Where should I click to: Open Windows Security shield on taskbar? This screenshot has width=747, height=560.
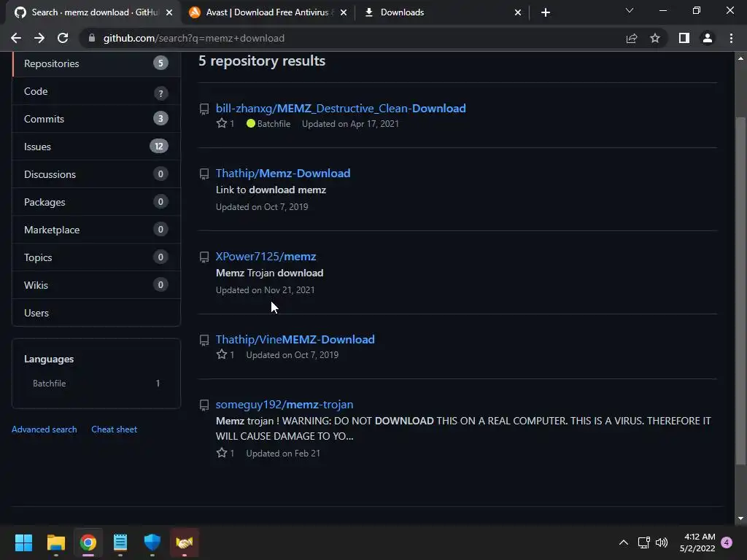tap(152, 542)
